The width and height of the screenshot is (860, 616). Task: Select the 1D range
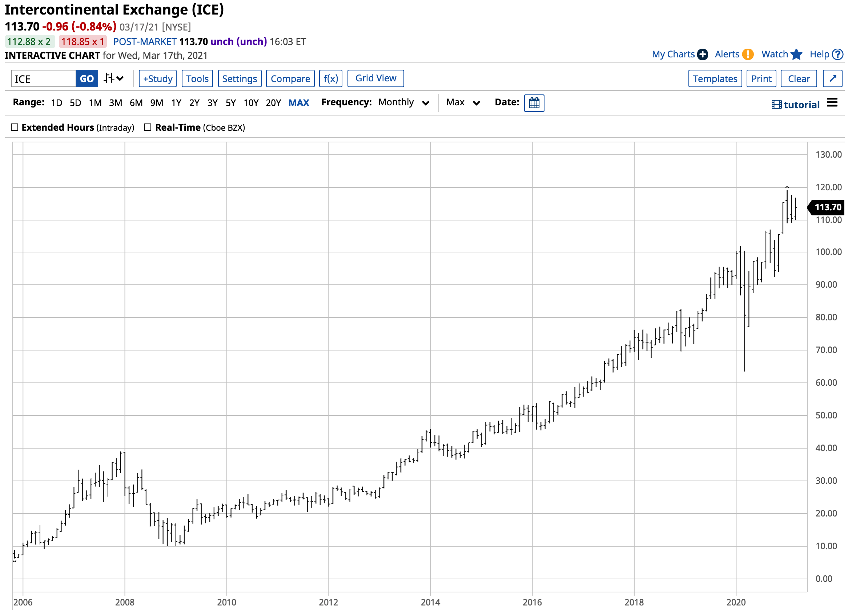[x=56, y=103]
